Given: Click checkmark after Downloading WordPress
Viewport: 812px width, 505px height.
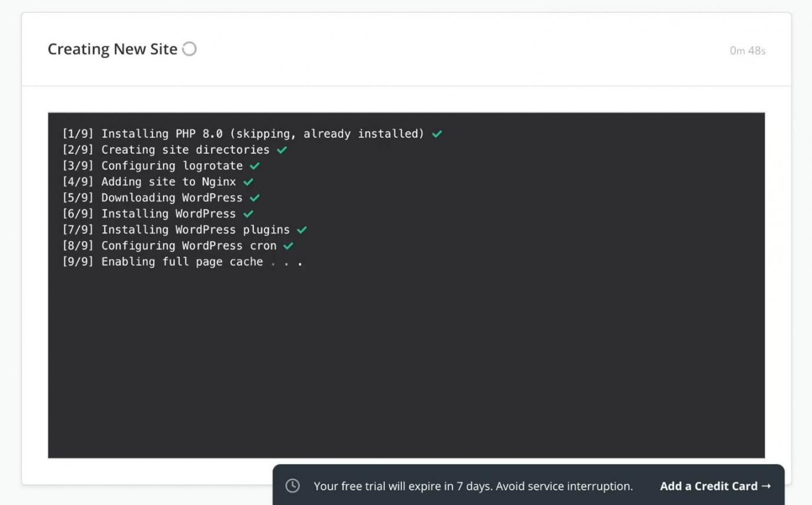Looking at the screenshot, I should (255, 198).
